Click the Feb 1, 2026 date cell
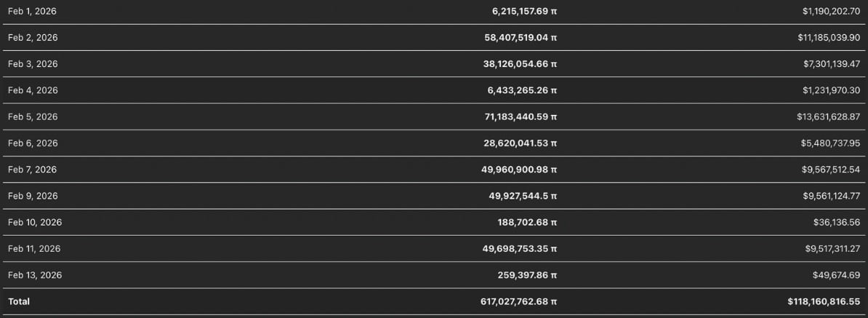This screenshot has height=318, width=868. click(x=31, y=12)
